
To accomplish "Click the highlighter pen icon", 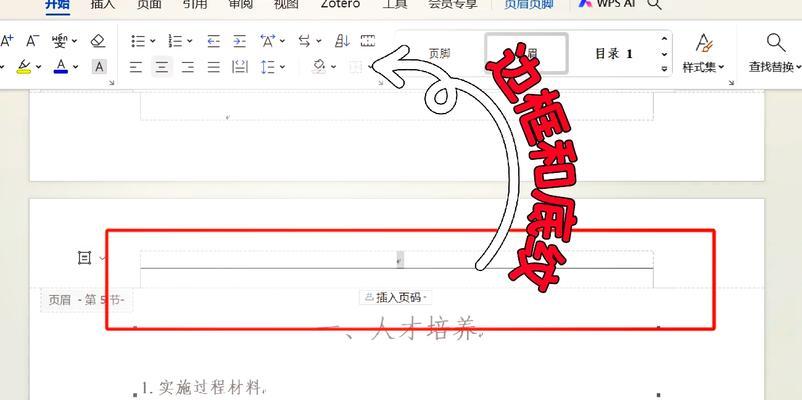I will (x=24, y=64).
